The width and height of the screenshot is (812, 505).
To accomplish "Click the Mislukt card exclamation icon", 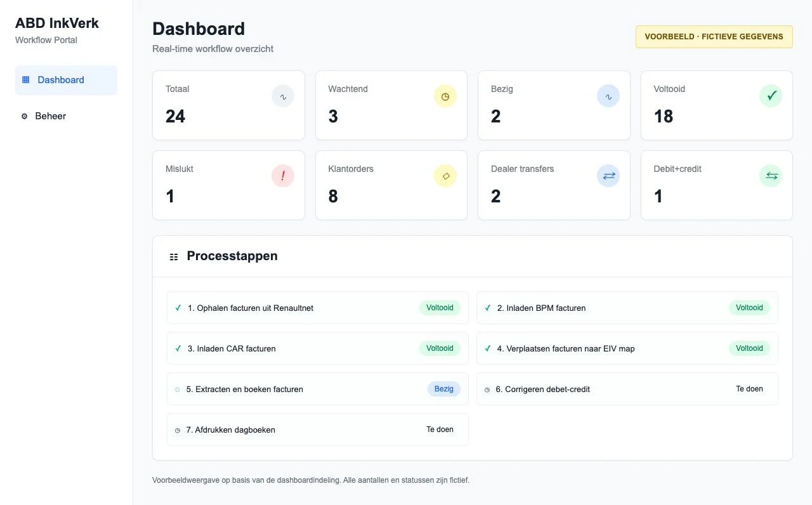I will pyautogui.click(x=283, y=176).
